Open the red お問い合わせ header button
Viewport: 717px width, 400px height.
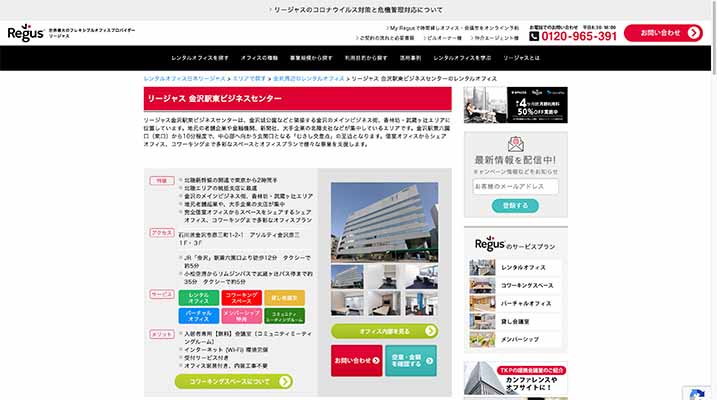tap(663, 33)
